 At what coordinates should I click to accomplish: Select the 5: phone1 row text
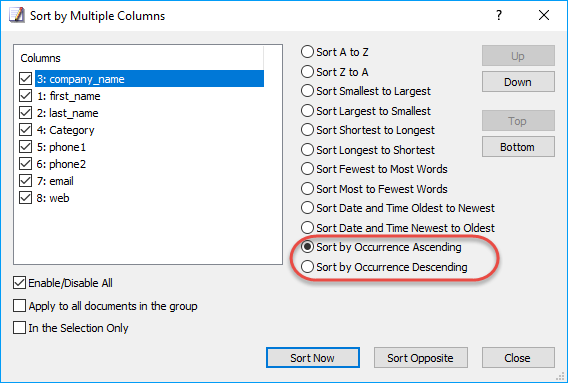coord(61,147)
